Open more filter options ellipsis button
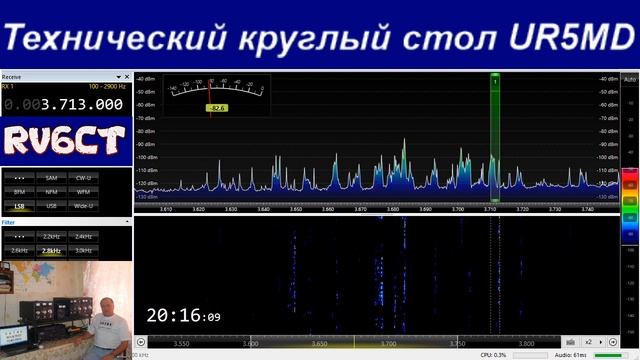This screenshot has width=640, height=360. [x=19, y=236]
